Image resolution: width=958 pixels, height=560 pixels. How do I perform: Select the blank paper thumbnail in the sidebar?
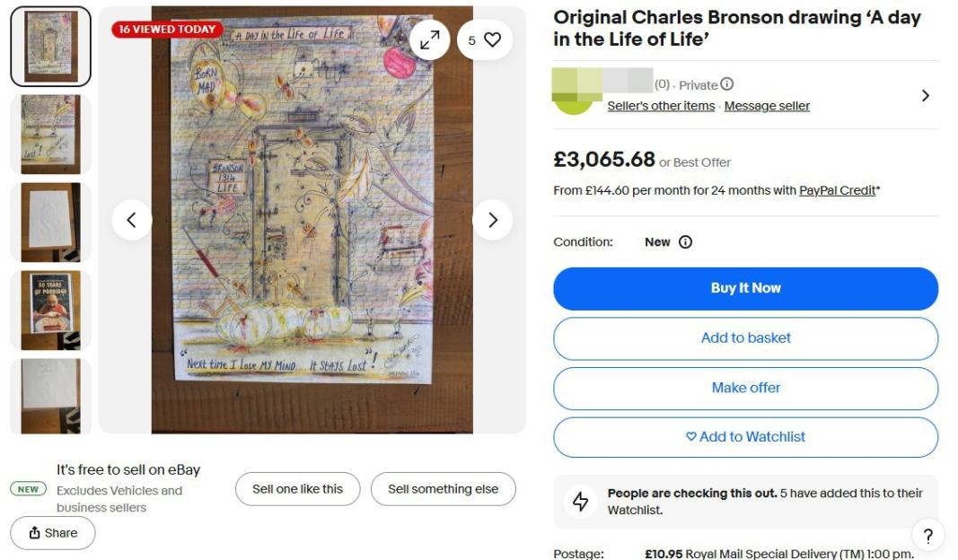point(51,222)
